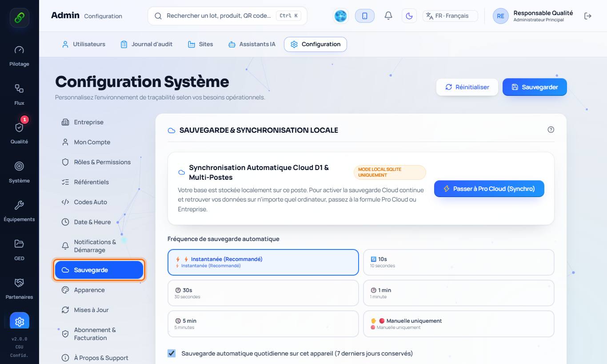Focus the lot, produit, QR code search field
The height and width of the screenshot is (364, 607).
click(x=227, y=16)
